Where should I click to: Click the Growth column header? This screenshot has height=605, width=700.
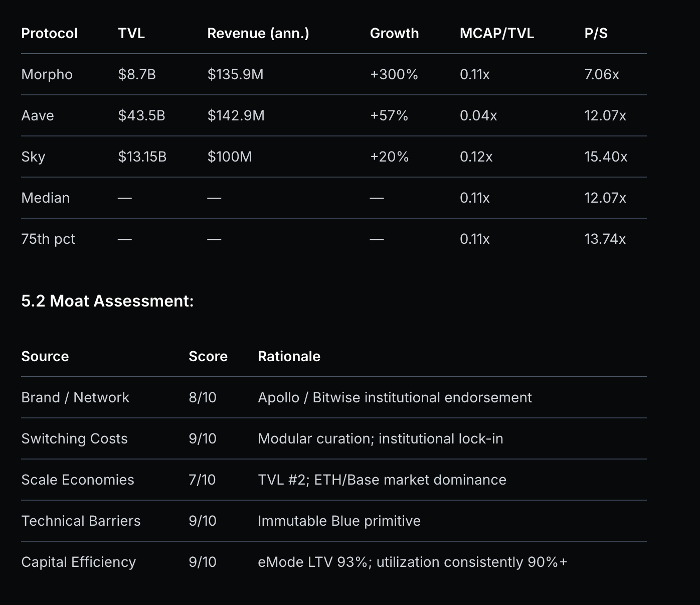[x=394, y=33]
